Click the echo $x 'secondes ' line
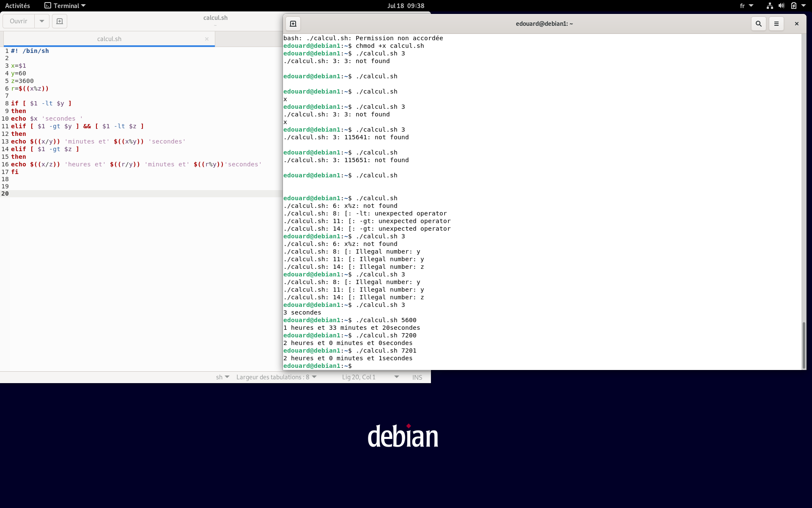The width and height of the screenshot is (812, 508). (x=47, y=119)
